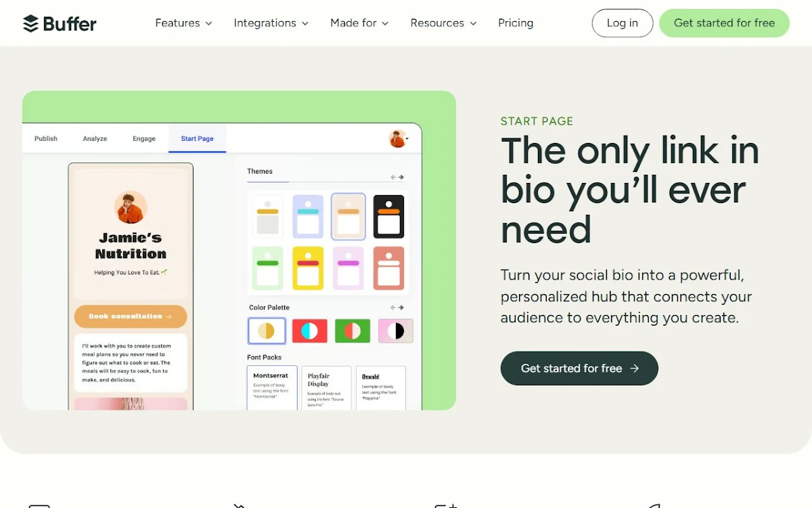Viewport: 812px width, 508px height.
Task: Pick the red color palette swatch
Action: (310, 331)
